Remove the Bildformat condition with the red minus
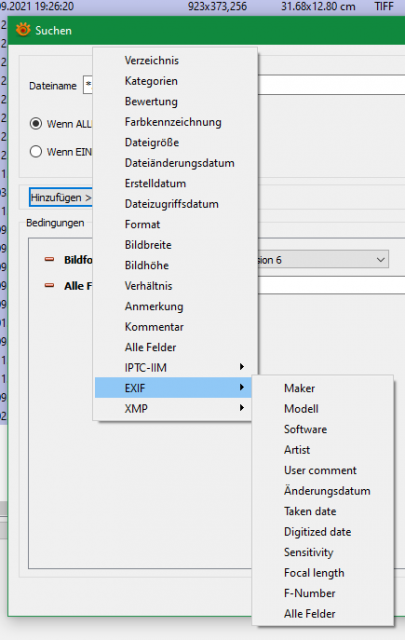The height and width of the screenshot is (640, 405). [49, 260]
